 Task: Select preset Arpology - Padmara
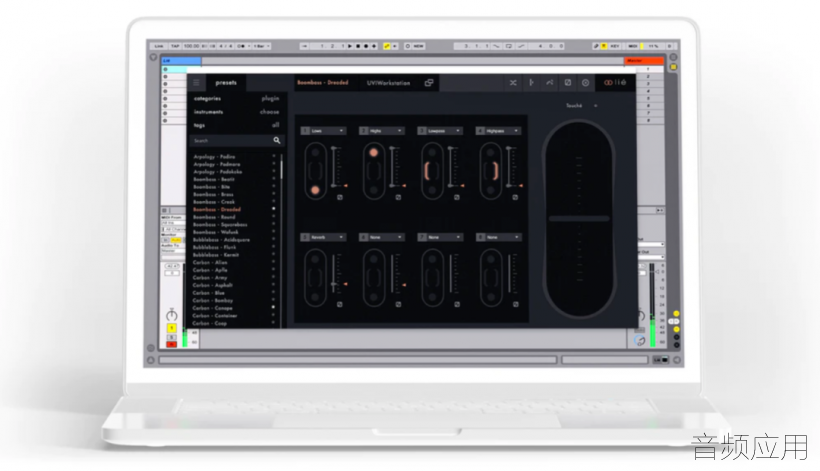217,164
